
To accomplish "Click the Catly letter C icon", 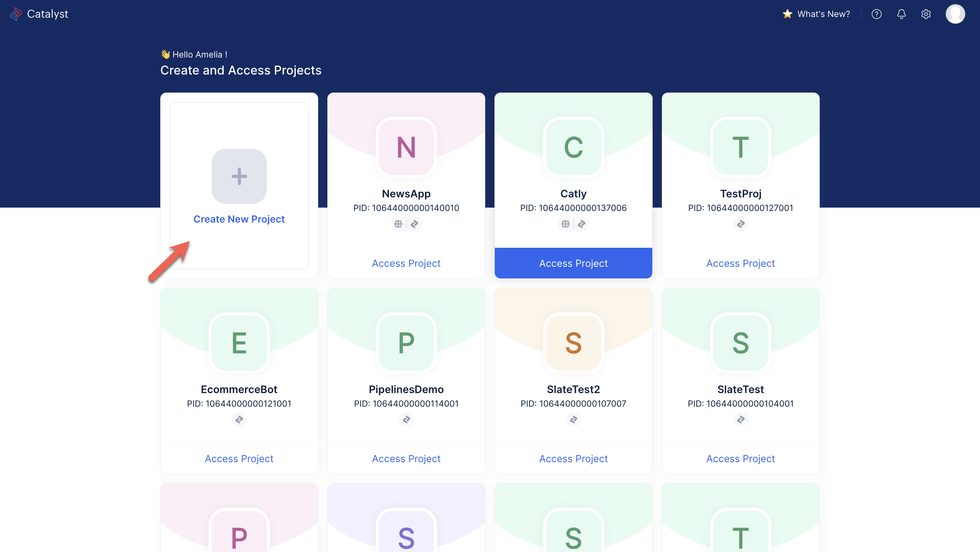I will point(573,147).
